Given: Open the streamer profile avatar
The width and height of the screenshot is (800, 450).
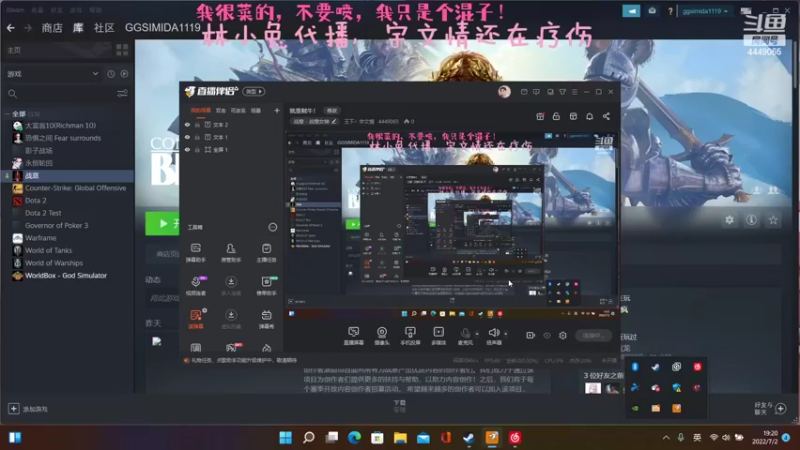Looking at the screenshot, I should click(504, 91).
